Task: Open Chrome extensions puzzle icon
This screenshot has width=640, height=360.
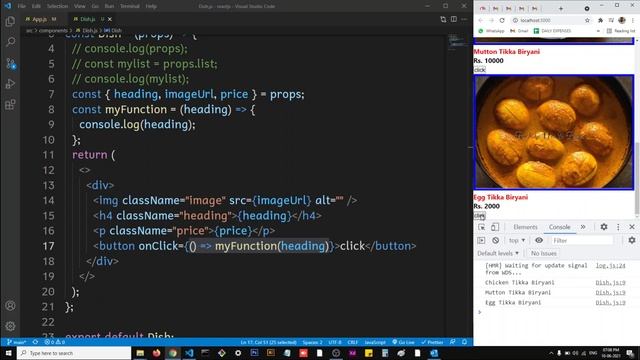Action: 600,20
